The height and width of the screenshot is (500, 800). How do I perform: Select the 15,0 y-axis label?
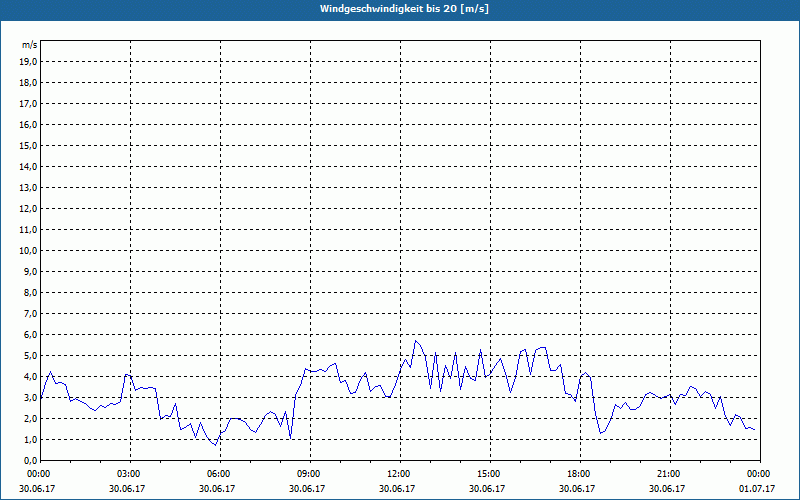[28, 145]
